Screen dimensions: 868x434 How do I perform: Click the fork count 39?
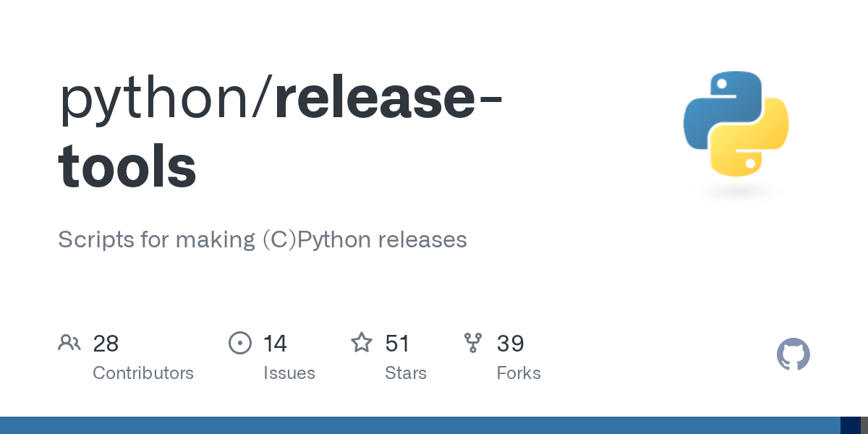(510, 344)
